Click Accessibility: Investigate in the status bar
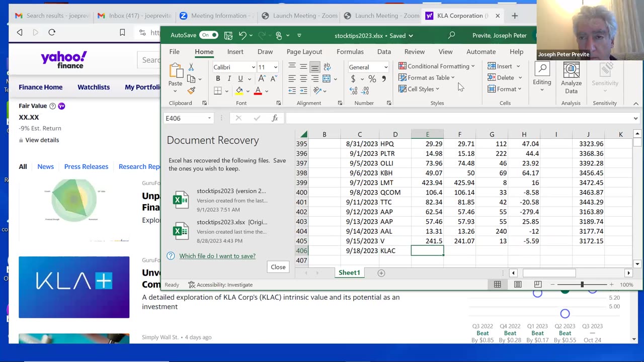 (220, 285)
